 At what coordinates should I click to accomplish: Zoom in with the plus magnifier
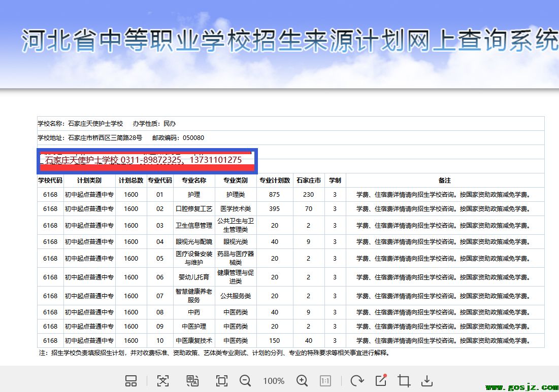tap(302, 381)
